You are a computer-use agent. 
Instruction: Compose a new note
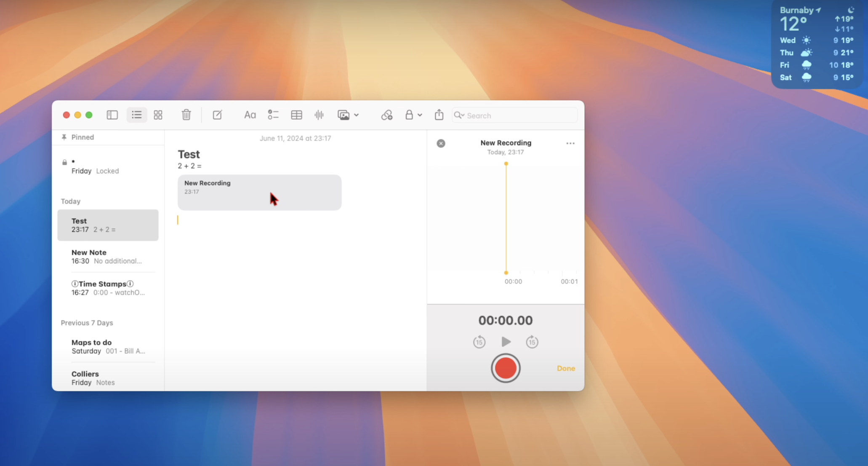(x=217, y=115)
